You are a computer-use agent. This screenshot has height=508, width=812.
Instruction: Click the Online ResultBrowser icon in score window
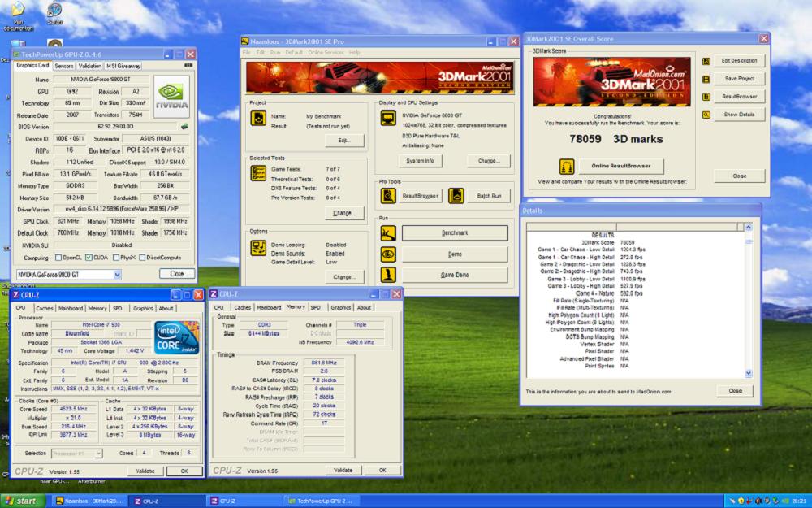[x=567, y=167]
